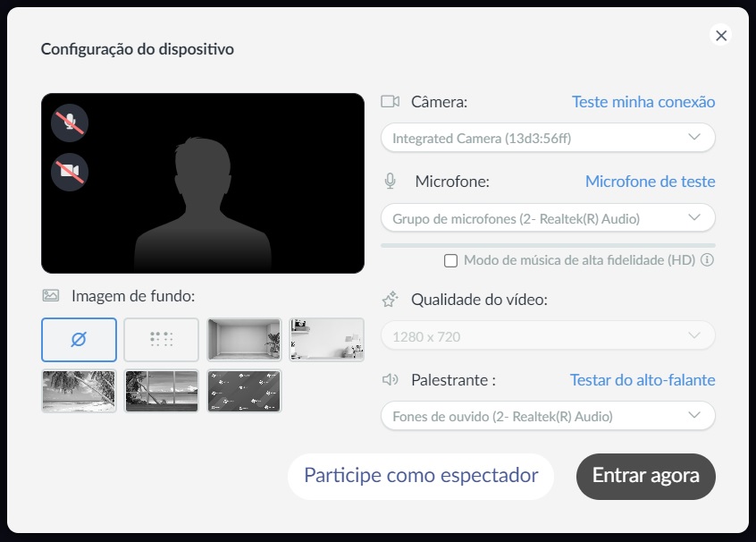Click the Modo de música de alta fidelidade label
This screenshot has height=542, width=756.
(579, 260)
